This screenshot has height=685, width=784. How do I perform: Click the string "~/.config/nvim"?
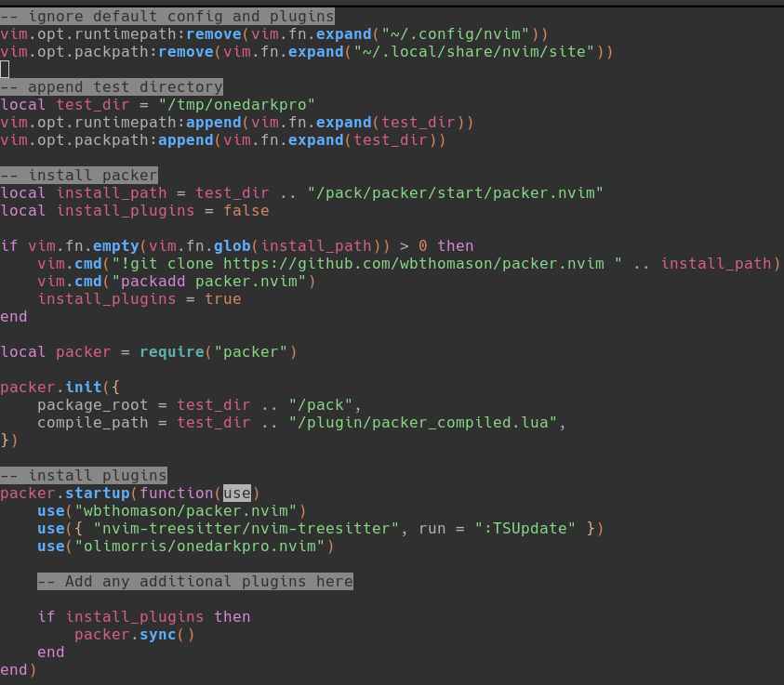click(x=455, y=34)
